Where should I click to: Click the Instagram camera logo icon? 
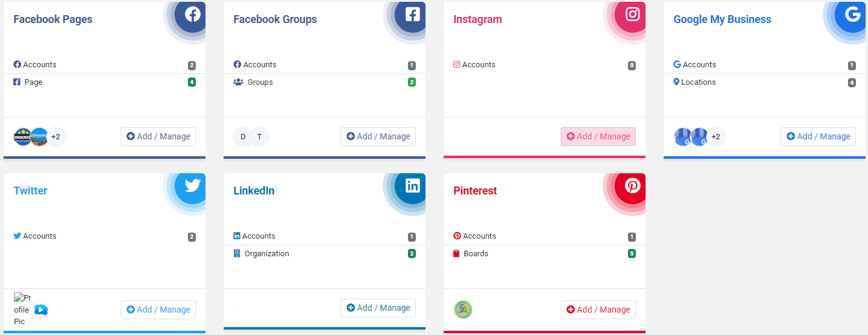point(633,14)
